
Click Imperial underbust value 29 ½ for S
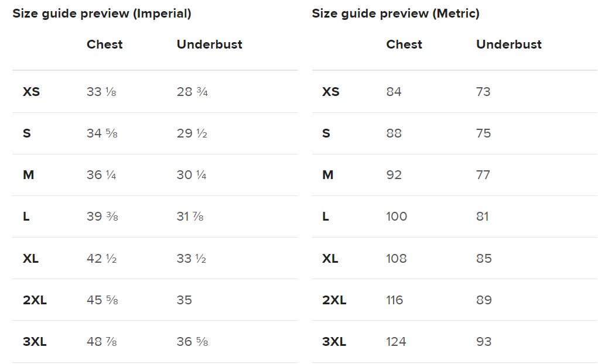coord(192,133)
